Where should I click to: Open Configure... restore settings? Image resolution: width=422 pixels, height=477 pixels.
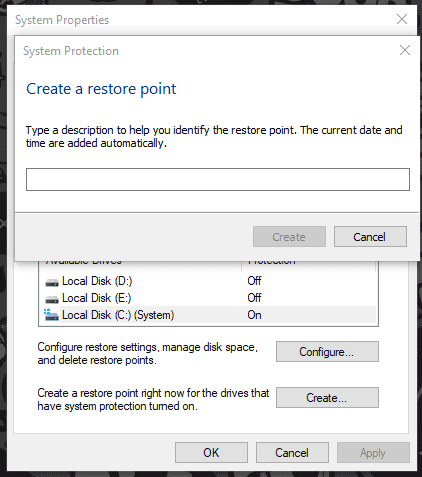(327, 352)
